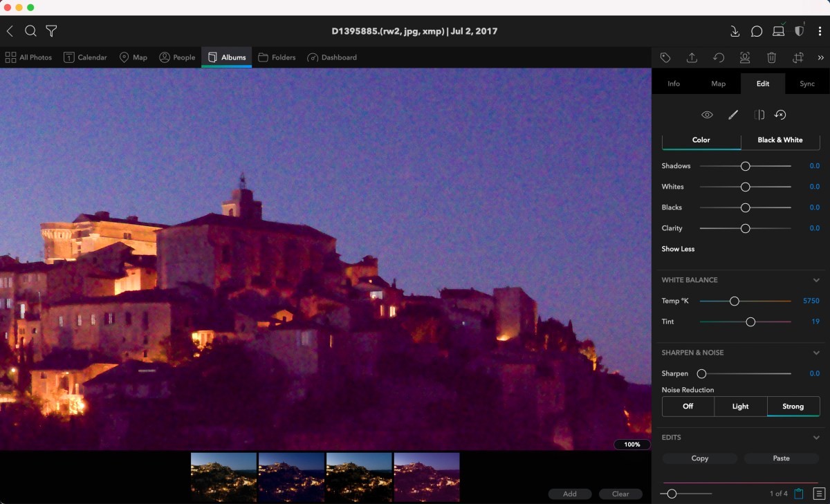The width and height of the screenshot is (830, 504).
Task: Click the Tint value 19
Action: [x=815, y=321]
